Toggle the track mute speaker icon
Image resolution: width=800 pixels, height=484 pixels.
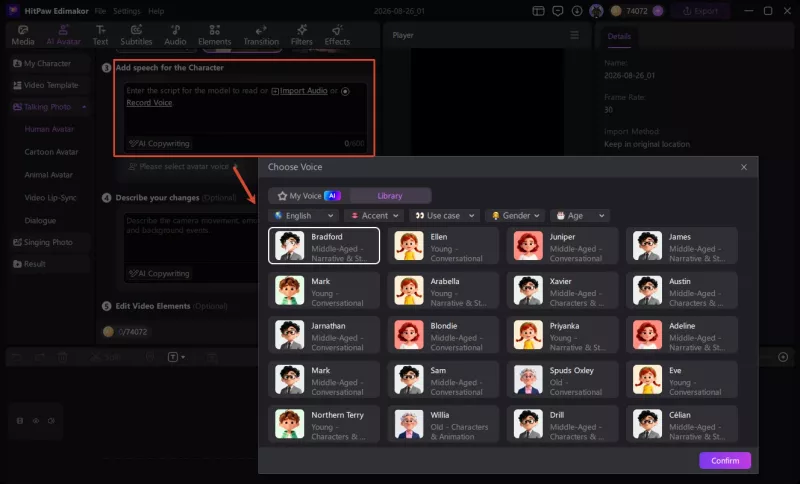pos(51,421)
